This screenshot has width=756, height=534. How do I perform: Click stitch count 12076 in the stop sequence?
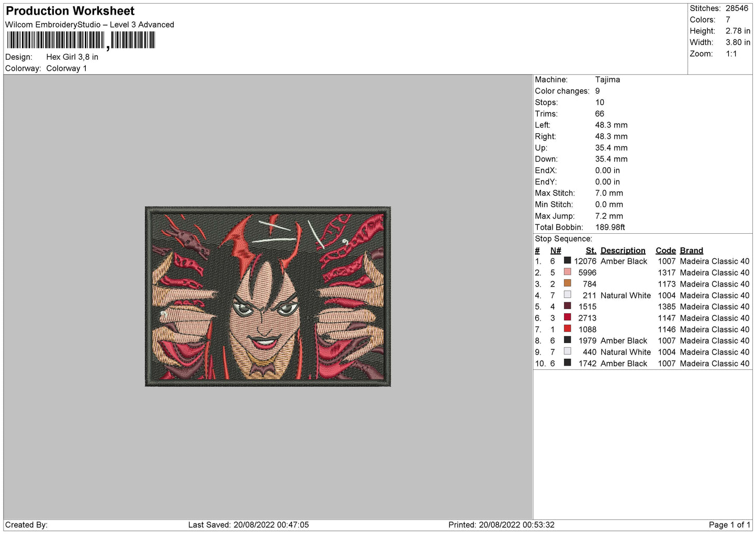pos(585,262)
